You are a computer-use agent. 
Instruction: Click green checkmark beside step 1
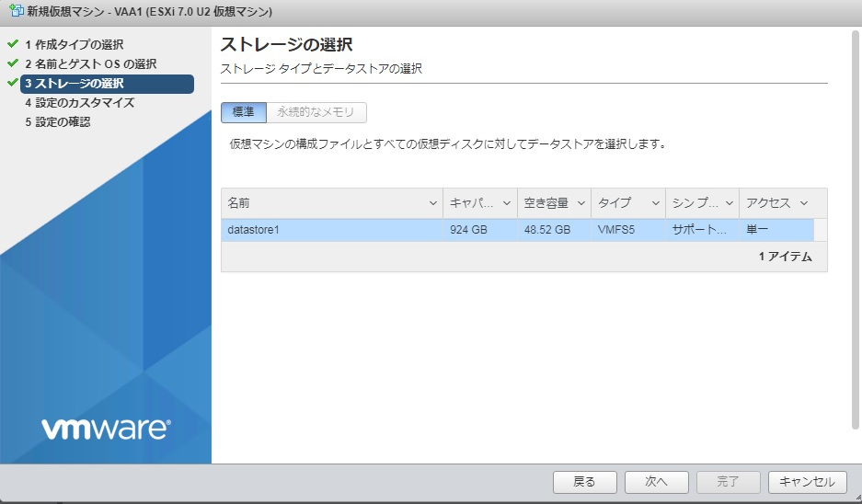pos(12,44)
